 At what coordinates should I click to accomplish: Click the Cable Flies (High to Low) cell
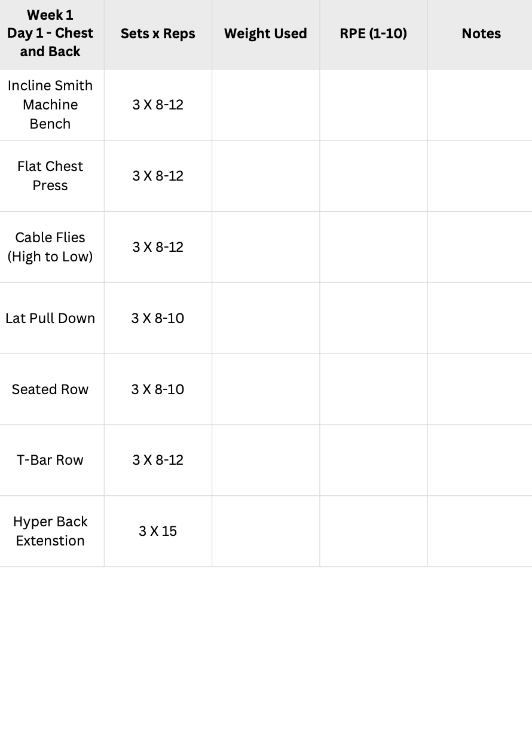tap(50, 247)
